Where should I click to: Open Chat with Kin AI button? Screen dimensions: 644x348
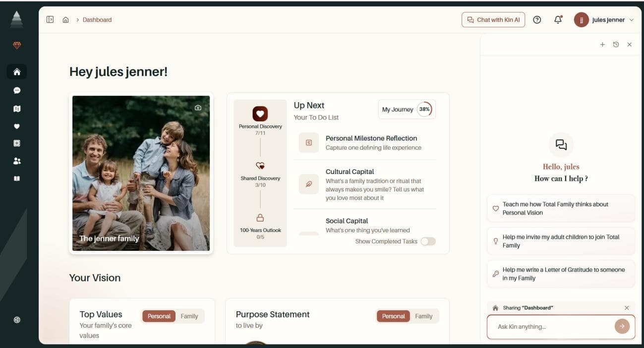(493, 20)
